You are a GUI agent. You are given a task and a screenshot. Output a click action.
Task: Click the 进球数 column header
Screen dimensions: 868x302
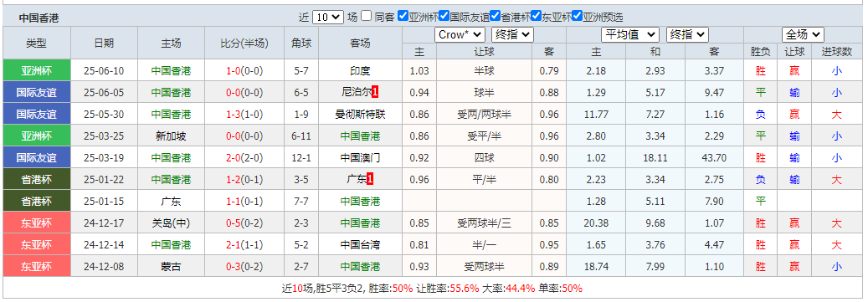tap(836, 51)
